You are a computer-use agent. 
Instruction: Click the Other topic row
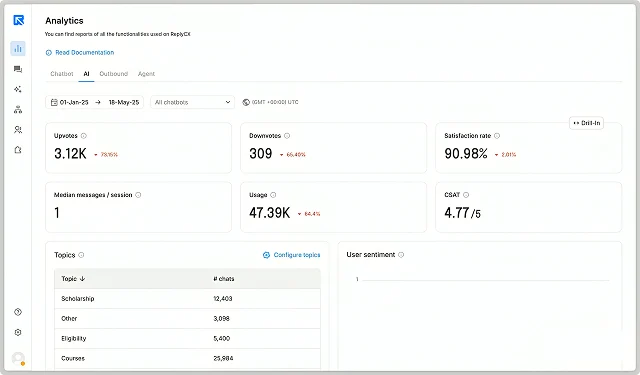[187, 319]
